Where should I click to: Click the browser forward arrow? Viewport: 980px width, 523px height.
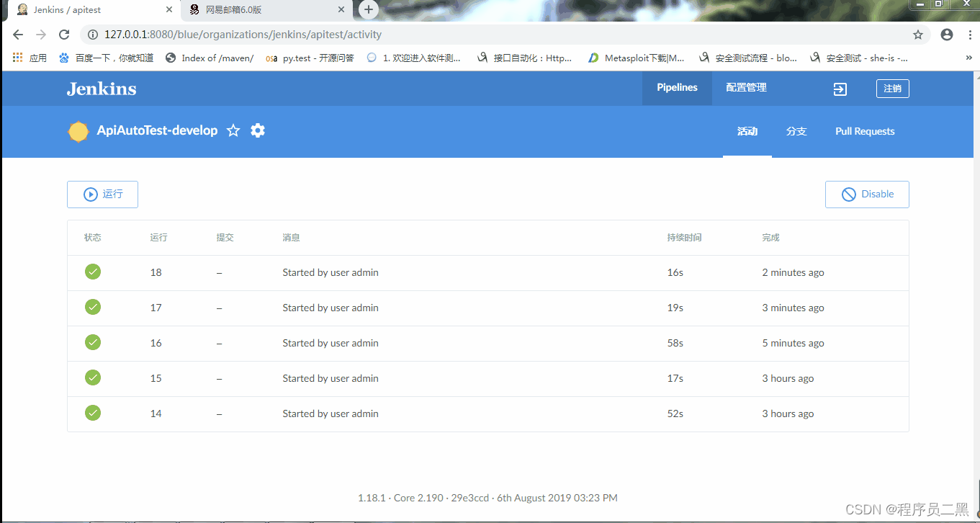click(41, 35)
